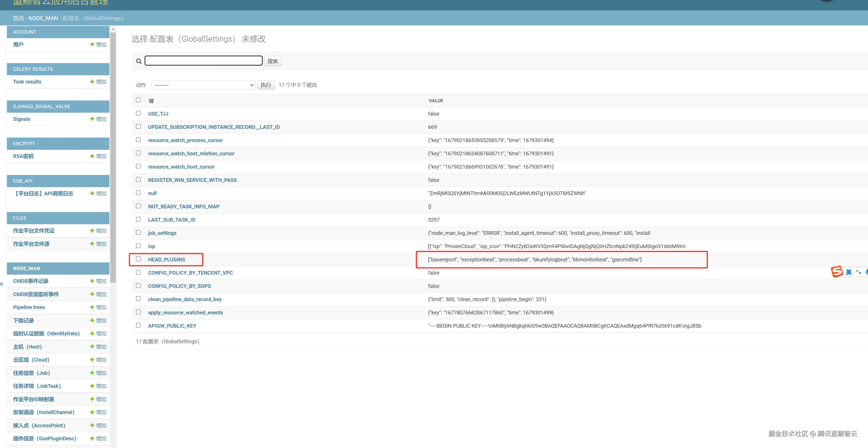The width and height of the screenshot is (868, 448).
Task: Click the add icon beside Task results
Action: pyautogui.click(x=92, y=82)
